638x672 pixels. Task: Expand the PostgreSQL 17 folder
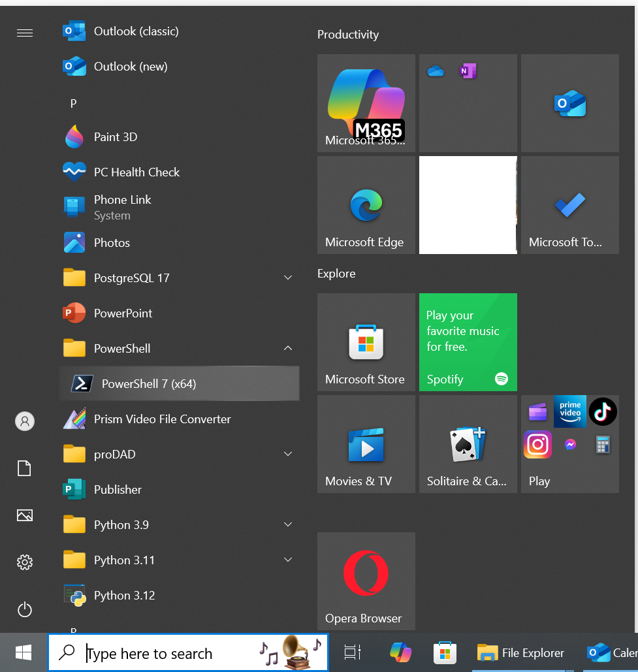[x=179, y=278]
